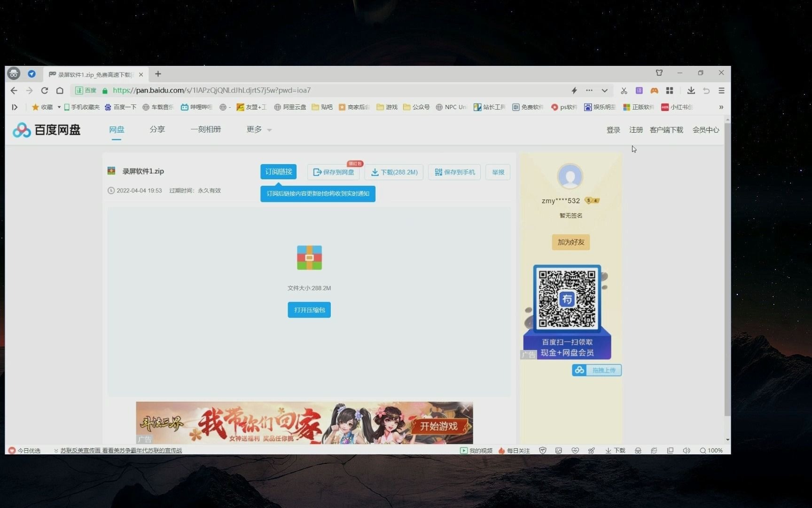The width and height of the screenshot is (812, 508).
Task: Click the 百度网盘 logo
Action: 47,130
